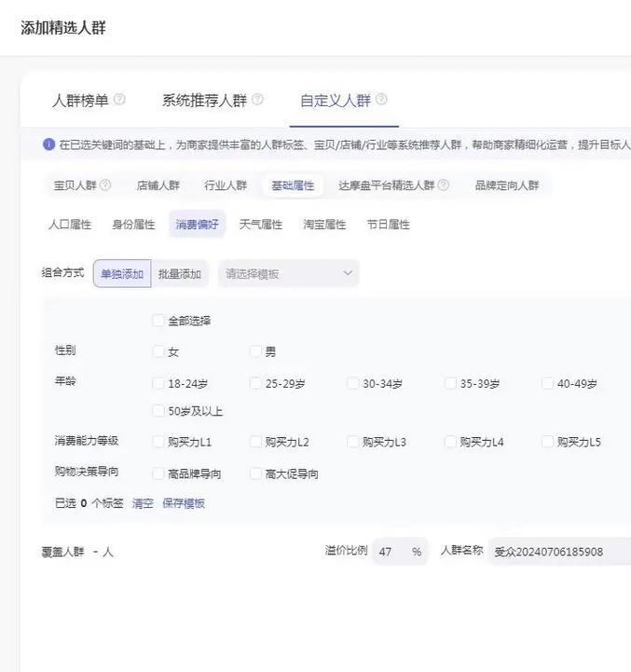
Task: Tick the 50岁及以上 checkbox
Action: coord(158,411)
